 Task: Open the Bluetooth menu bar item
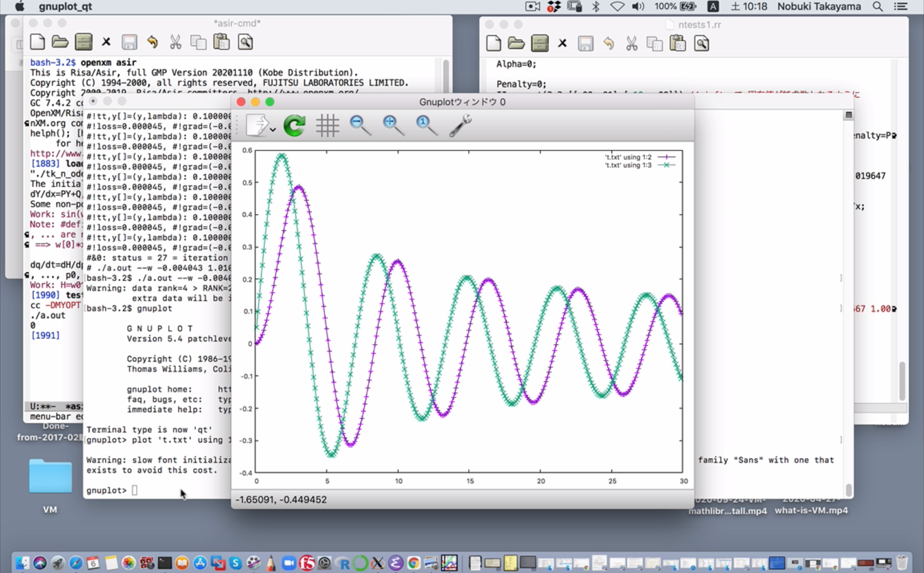pyautogui.click(x=596, y=6)
